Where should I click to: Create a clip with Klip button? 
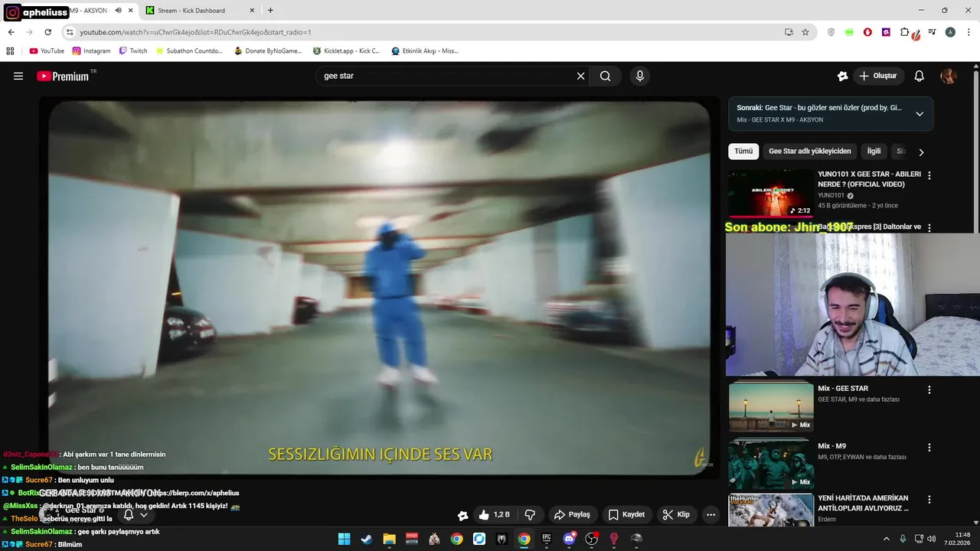676,515
